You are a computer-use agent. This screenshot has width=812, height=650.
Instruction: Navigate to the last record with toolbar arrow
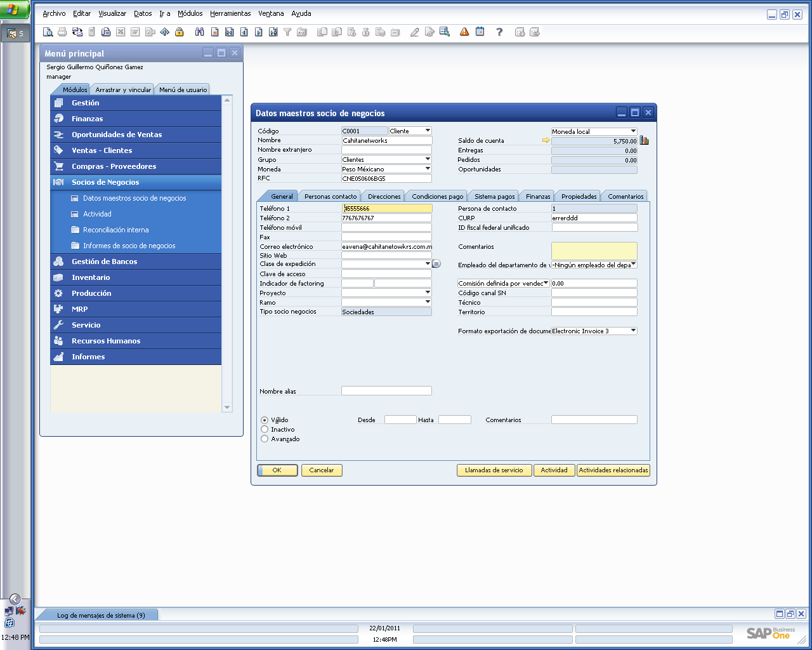pos(272,31)
